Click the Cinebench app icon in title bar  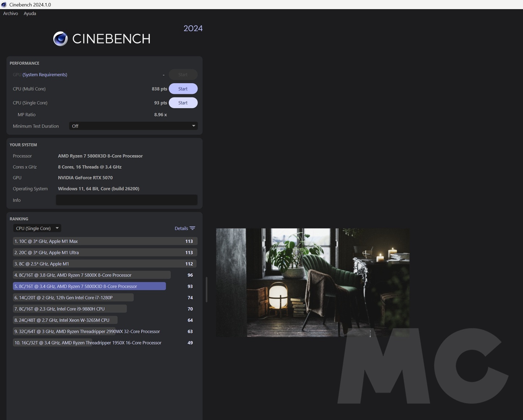(4, 5)
